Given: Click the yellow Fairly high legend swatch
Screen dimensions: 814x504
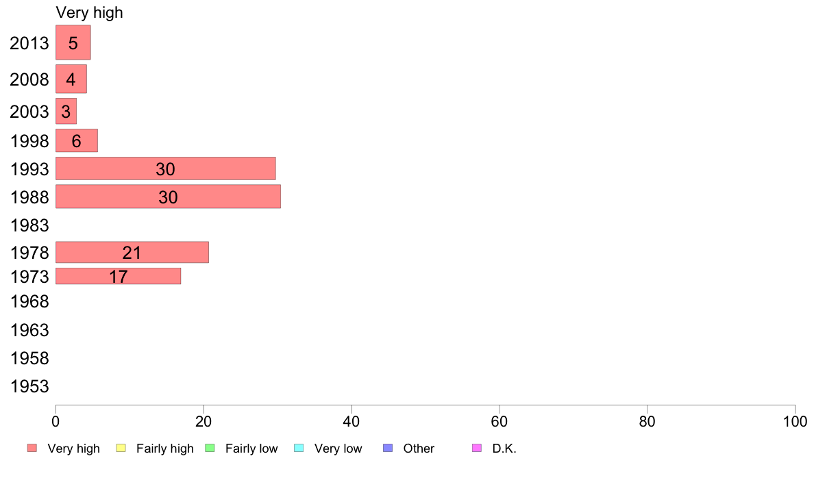Looking at the screenshot, I should tap(121, 448).
